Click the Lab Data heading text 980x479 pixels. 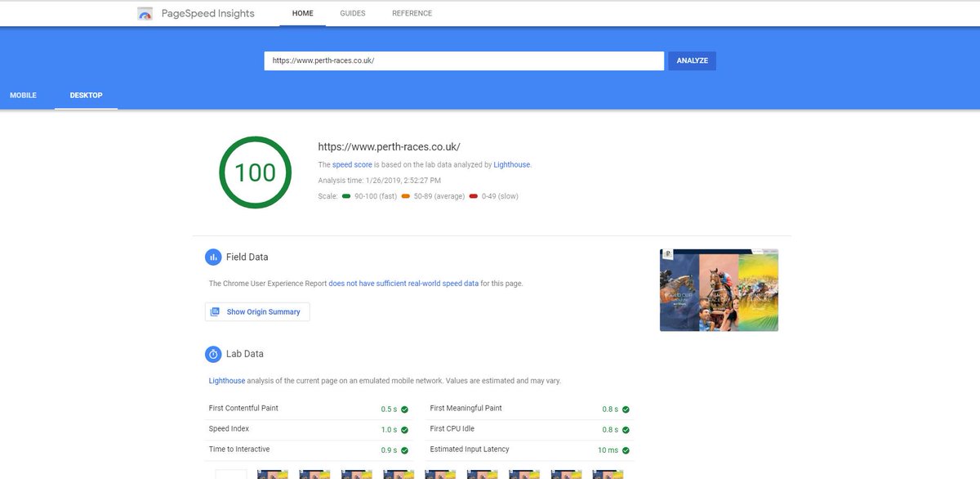click(245, 354)
